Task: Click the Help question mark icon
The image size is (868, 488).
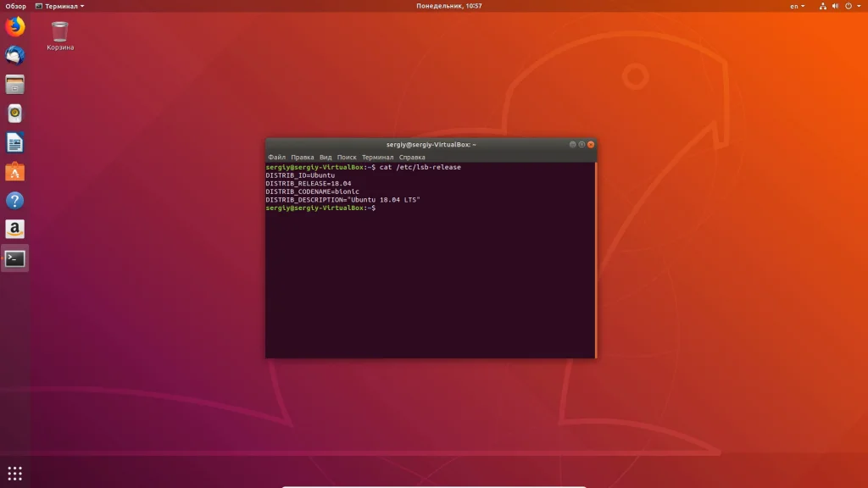Action: [15, 201]
